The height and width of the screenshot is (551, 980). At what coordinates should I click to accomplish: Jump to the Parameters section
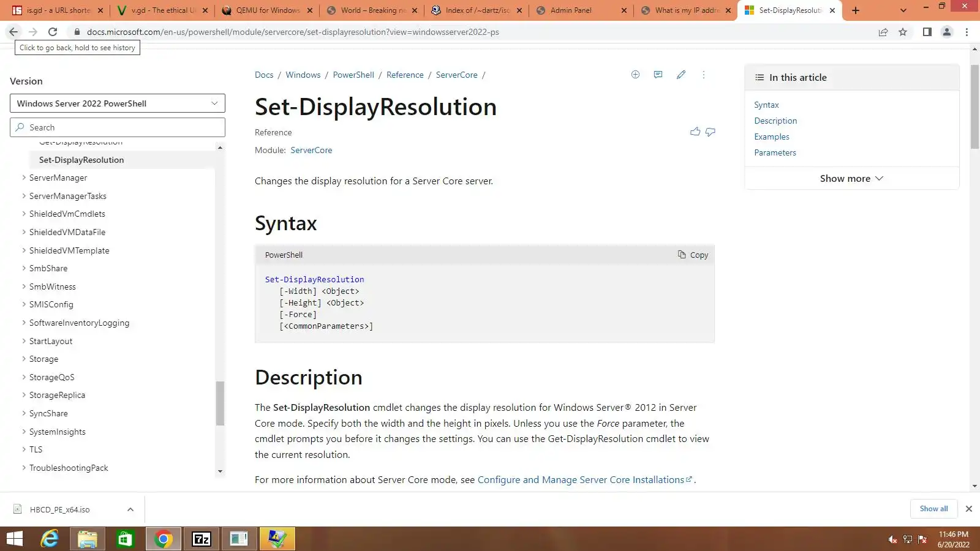(x=775, y=152)
